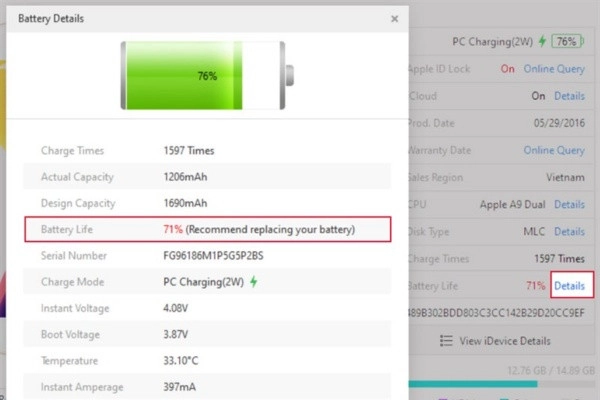600x400 pixels.
Task: Click the View iDevice Details button
Action: click(495, 340)
